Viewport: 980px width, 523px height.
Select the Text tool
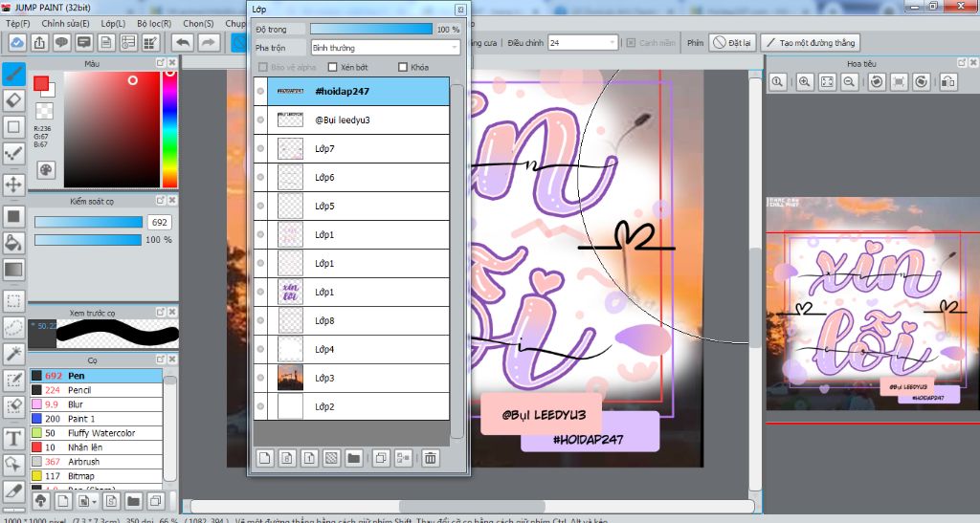(13, 438)
